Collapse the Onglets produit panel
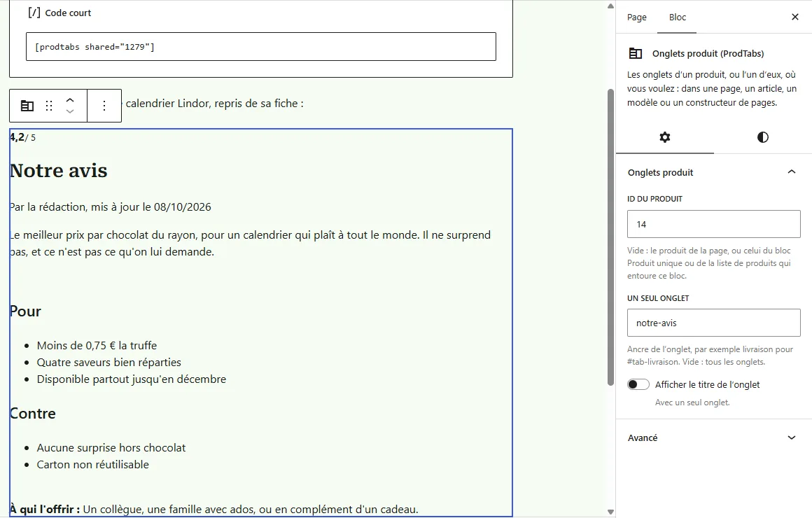The image size is (812, 518). coord(713,172)
